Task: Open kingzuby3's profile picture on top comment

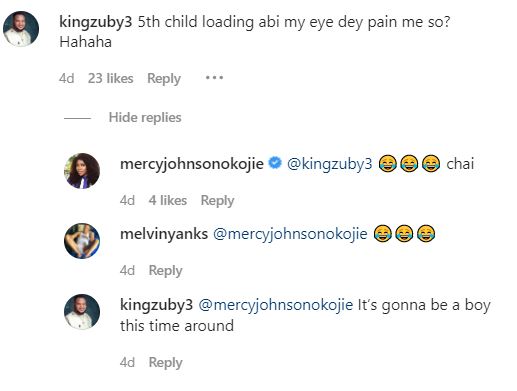Action: pyautogui.click(x=21, y=29)
